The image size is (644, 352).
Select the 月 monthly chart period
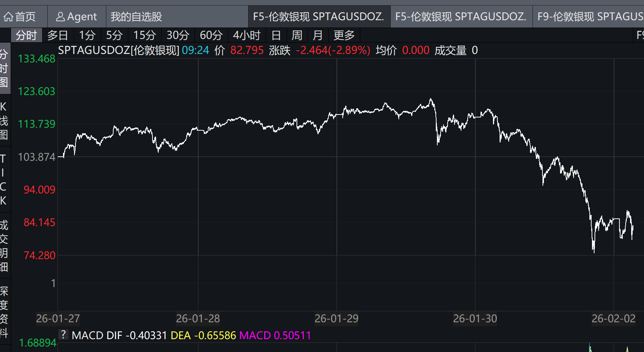pyautogui.click(x=317, y=36)
